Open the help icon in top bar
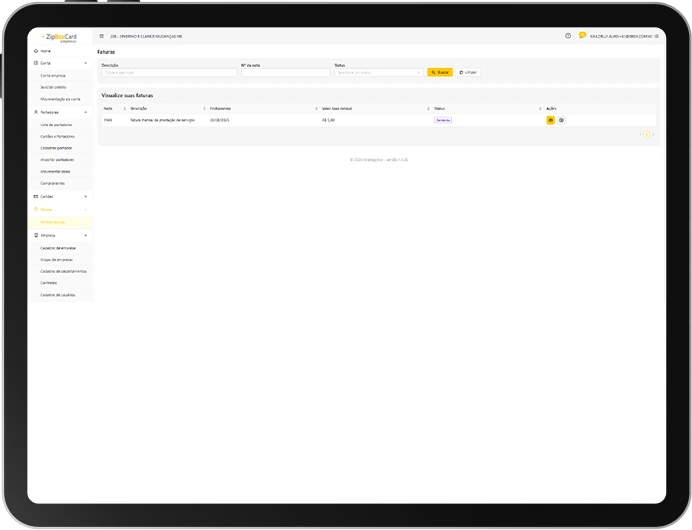 pos(568,35)
